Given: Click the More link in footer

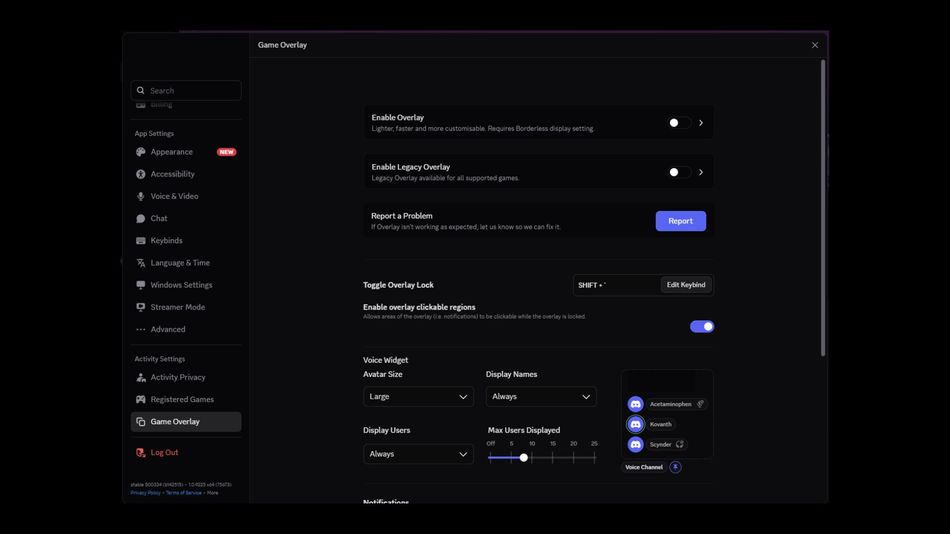Looking at the screenshot, I should click(x=213, y=493).
